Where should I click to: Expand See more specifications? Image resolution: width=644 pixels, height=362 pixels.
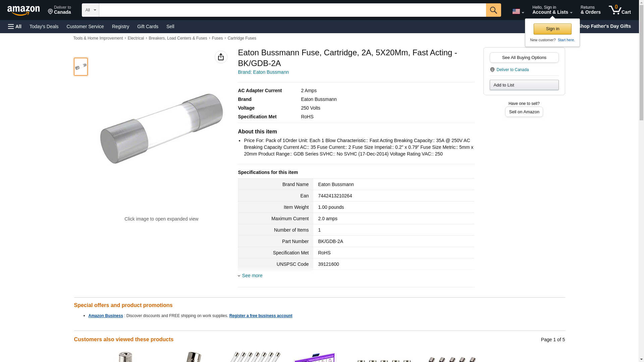click(x=252, y=276)
